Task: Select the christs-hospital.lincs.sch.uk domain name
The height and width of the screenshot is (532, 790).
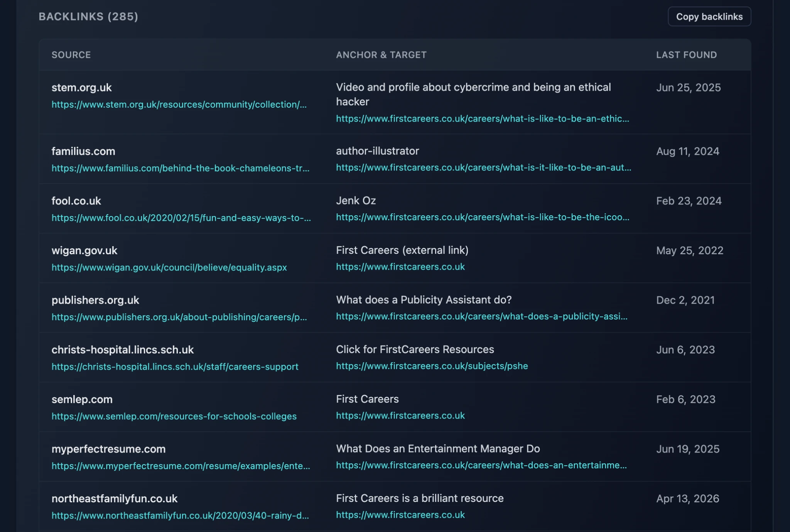Action: [123, 350]
